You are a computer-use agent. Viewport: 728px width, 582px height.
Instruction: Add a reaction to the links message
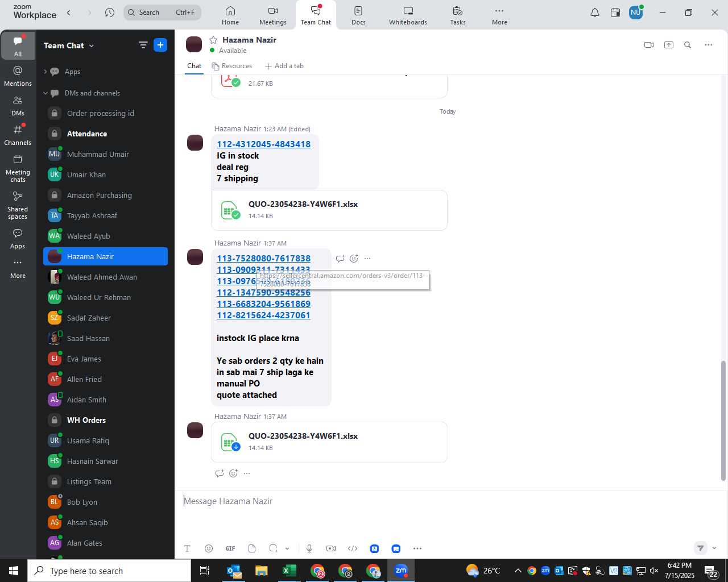point(354,259)
